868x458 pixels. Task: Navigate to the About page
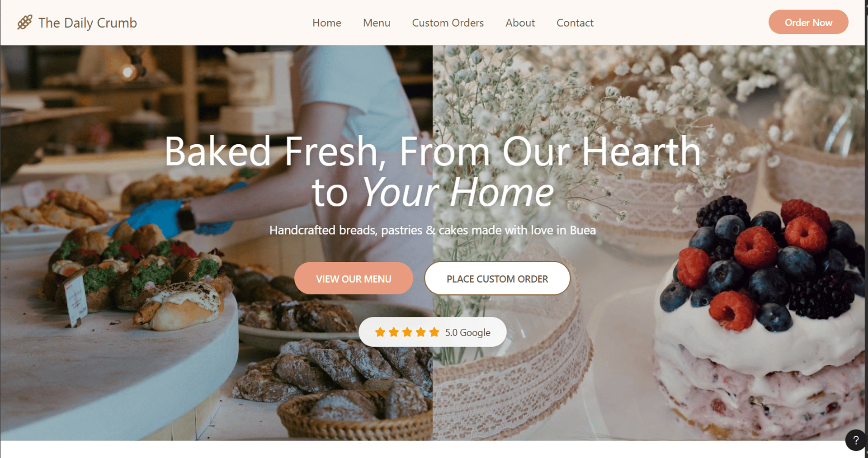520,23
